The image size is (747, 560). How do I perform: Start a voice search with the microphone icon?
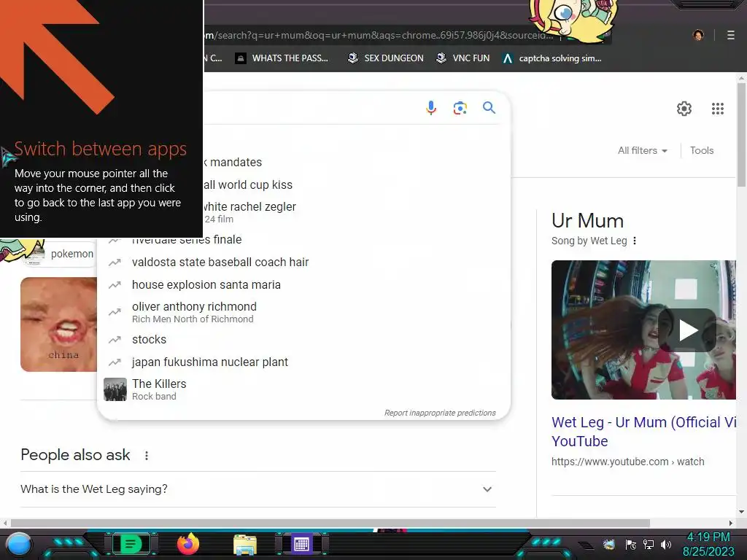point(431,108)
